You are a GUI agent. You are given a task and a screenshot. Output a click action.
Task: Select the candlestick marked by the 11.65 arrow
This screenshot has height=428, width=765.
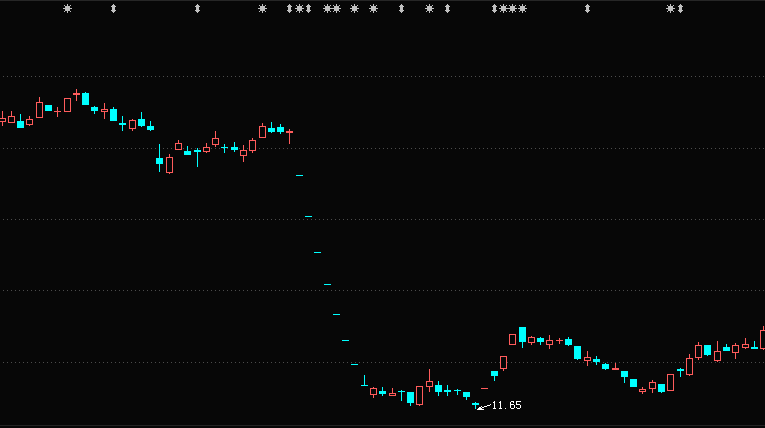[476, 405]
